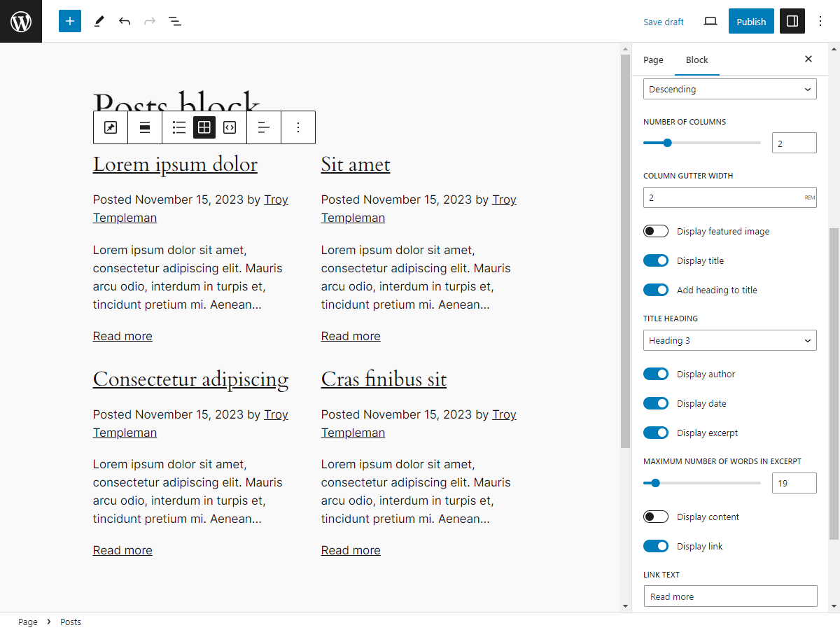Undo the last change
Image resolution: width=840 pixels, height=630 pixels.
[x=125, y=21]
